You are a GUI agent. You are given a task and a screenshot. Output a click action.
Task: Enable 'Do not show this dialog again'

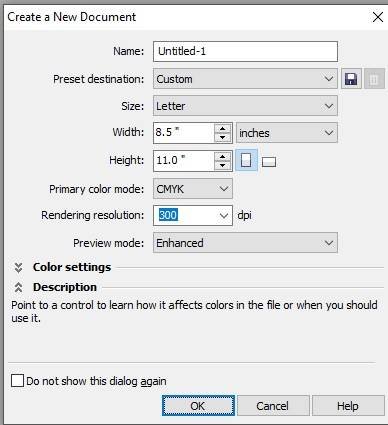(17, 380)
